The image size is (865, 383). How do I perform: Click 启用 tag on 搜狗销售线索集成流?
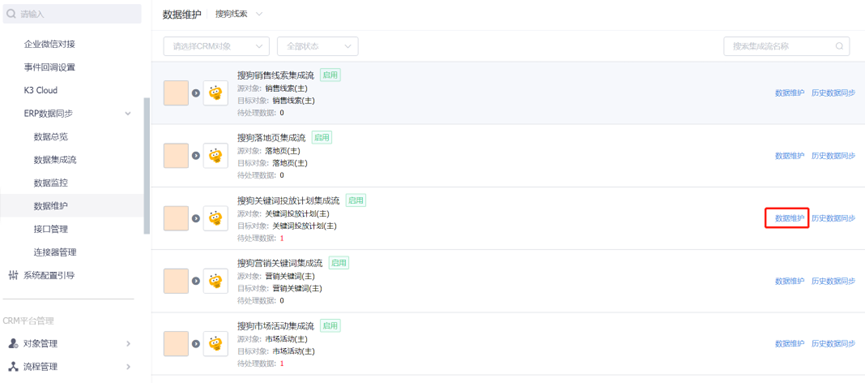pyautogui.click(x=330, y=75)
